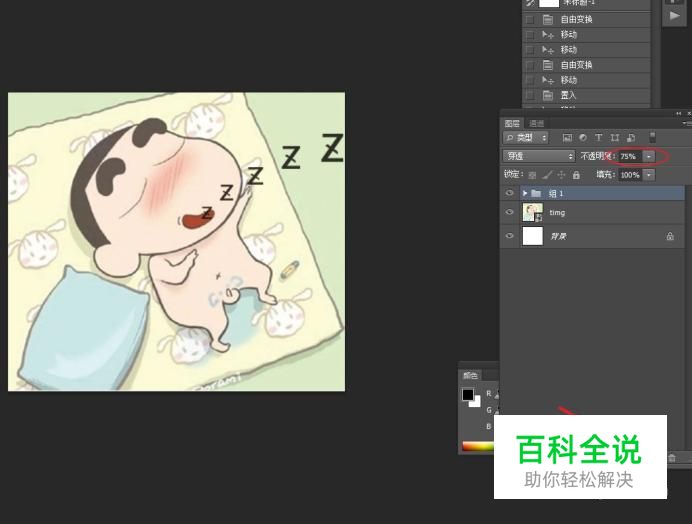Expand the 组 1 group triangle

click(525, 193)
